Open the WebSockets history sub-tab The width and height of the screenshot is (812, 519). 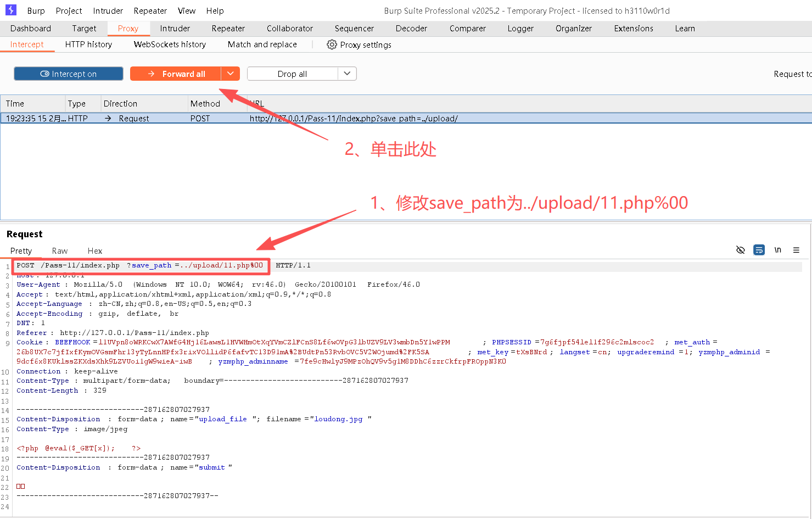coord(170,44)
